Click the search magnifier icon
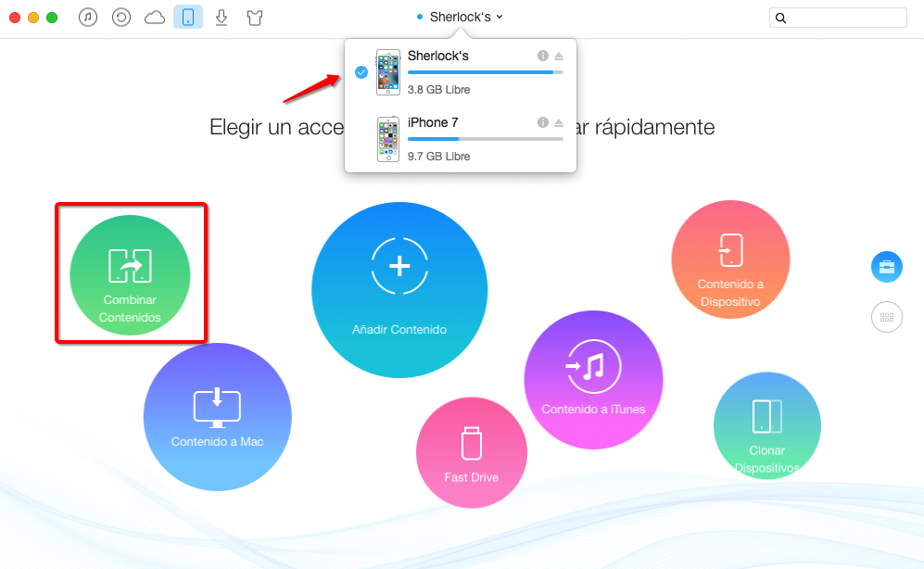 [780, 18]
